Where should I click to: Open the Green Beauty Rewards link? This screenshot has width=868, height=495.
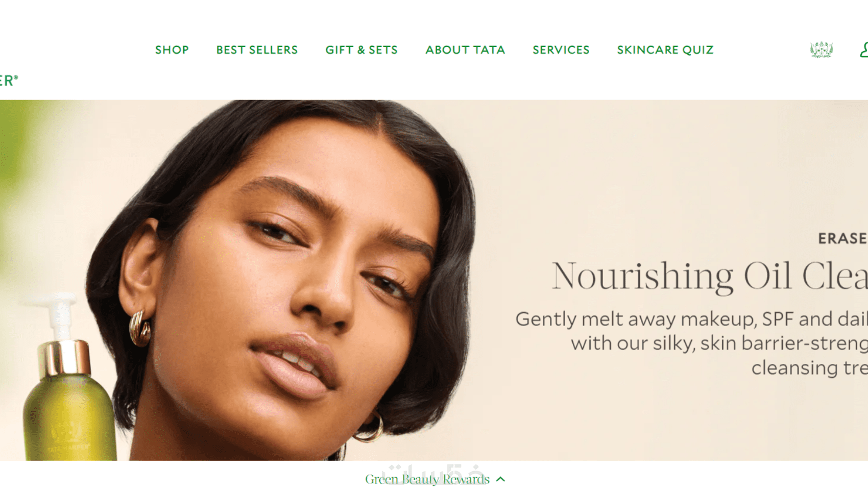pos(427,479)
